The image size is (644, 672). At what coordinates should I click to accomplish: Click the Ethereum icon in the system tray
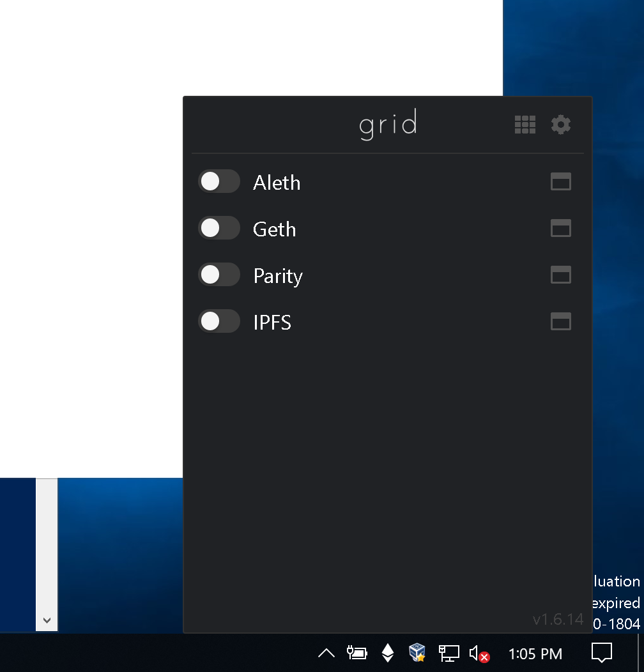388,653
